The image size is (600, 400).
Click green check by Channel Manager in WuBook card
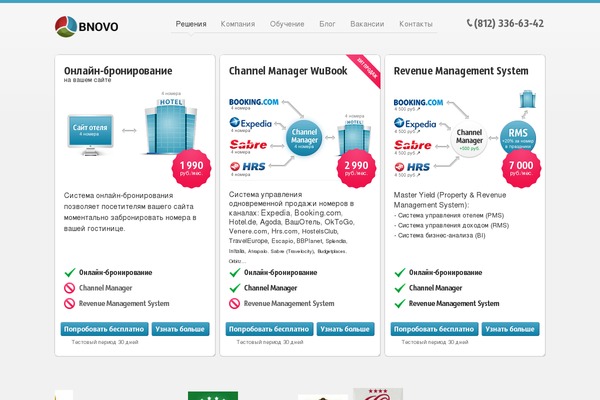235,288
